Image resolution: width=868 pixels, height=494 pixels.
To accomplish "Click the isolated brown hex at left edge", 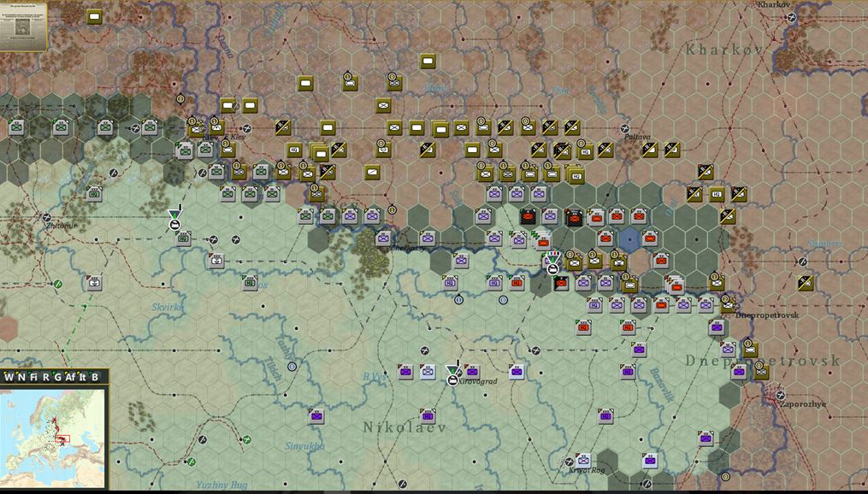I will [8, 328].
